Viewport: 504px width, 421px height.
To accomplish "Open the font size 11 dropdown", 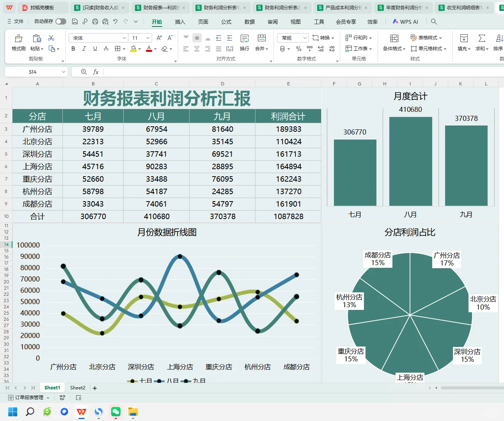I will click(x=148, y=38).
